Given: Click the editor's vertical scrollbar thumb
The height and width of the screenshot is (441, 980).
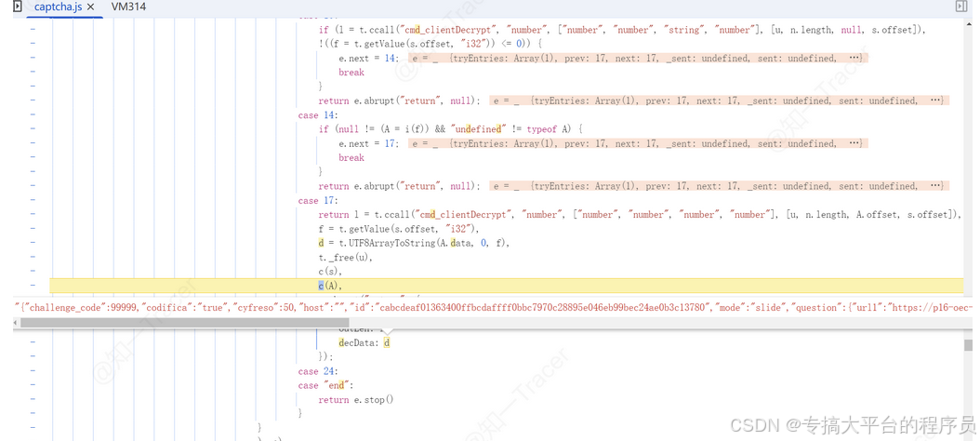Looking at the screenshot, I should (968, 345).
